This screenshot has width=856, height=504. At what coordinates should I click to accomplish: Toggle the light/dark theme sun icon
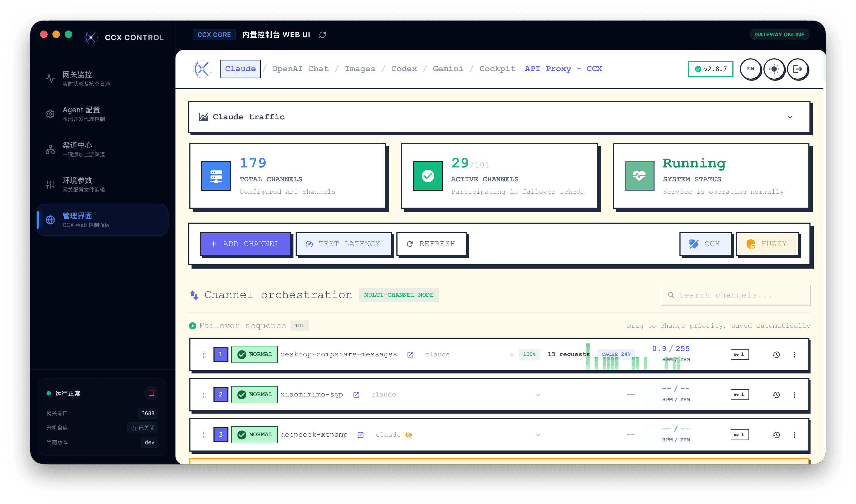[774, 69]
